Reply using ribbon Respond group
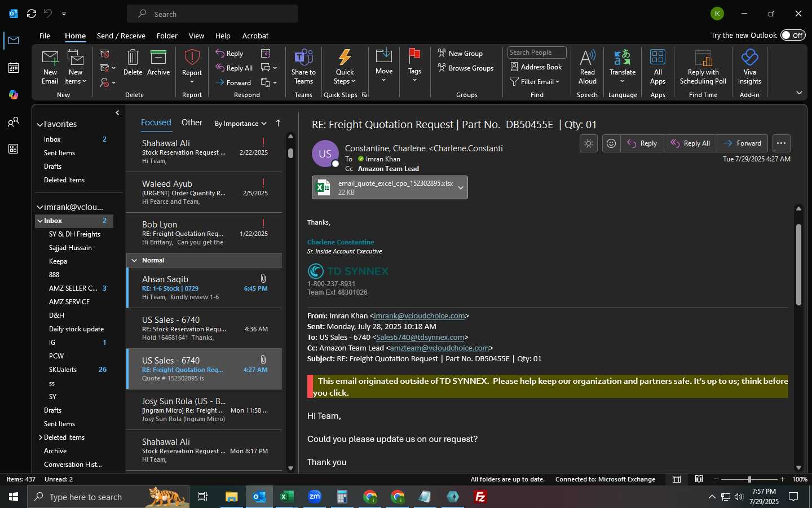 coord(230,54)
